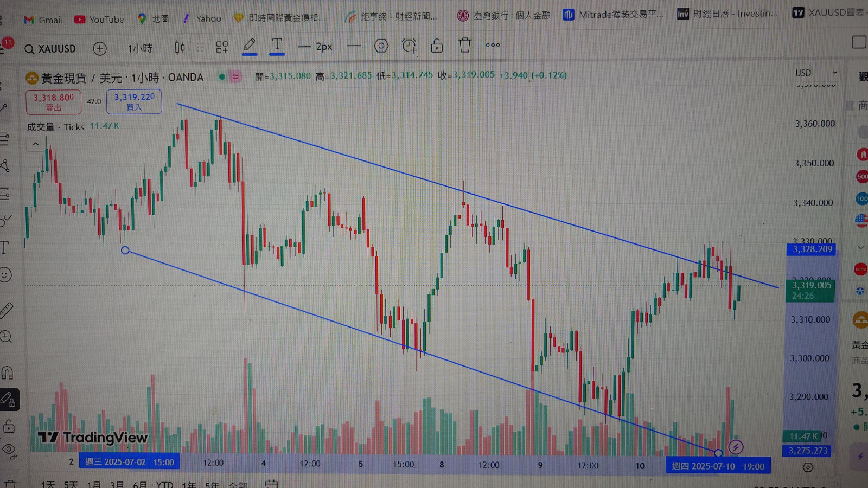This screenshot has height=488, width=868.
Task: Open the toolbar ellipsis menu
Action: [x=493, y=46]
